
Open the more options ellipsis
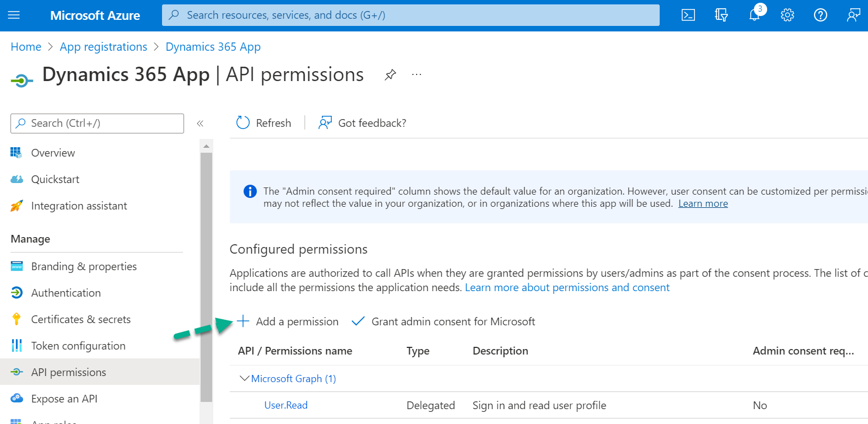tap(417, 74)
